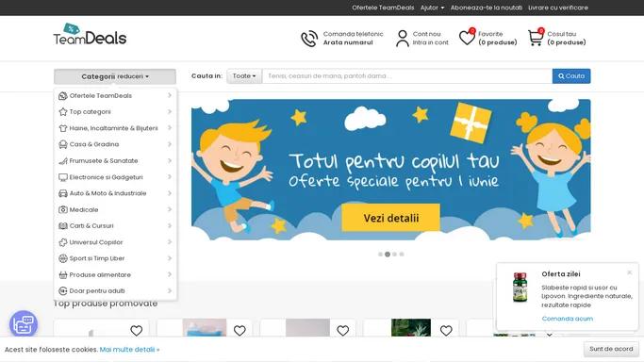Click the Sport si Timp Liber ball icon
This screenshot has width=644, height=362.
click(x=63, y=258)
